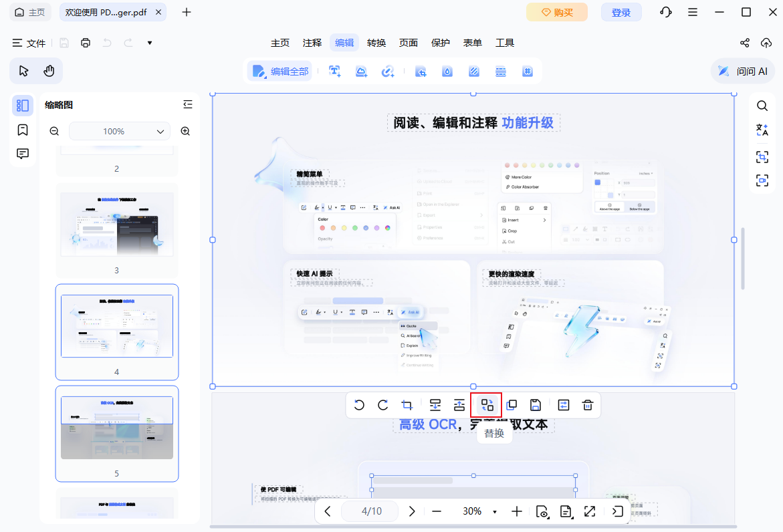Delete the selected image with trash icon

[588, 405]
